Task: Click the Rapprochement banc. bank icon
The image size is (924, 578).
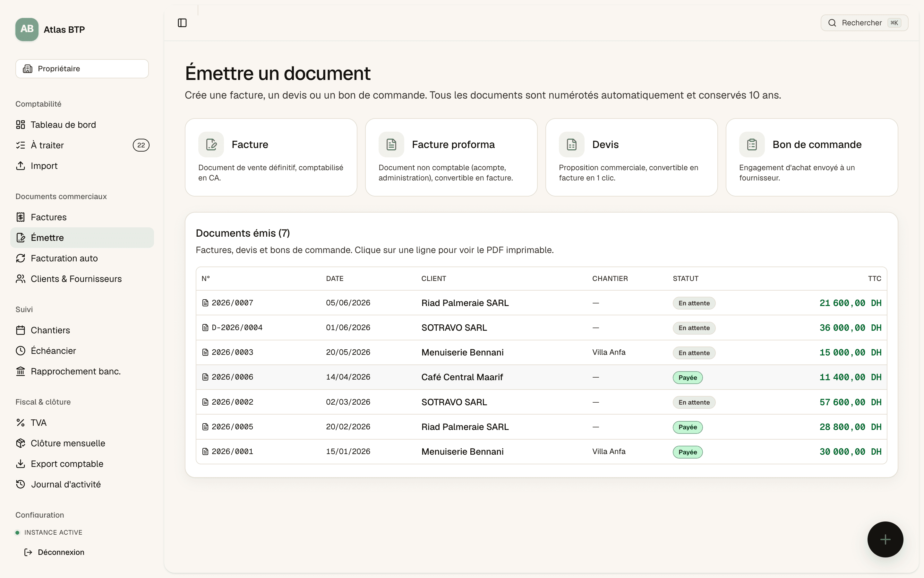Action: (21, 372)
